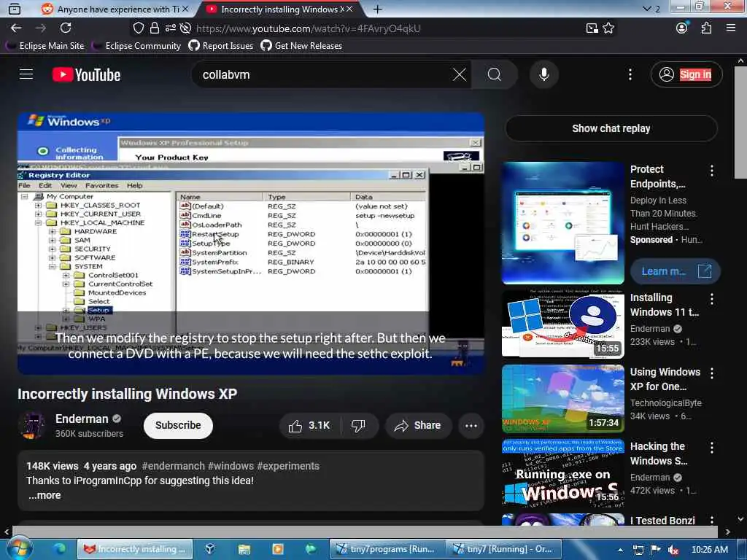Go back to the previous page

click(16, 28)
